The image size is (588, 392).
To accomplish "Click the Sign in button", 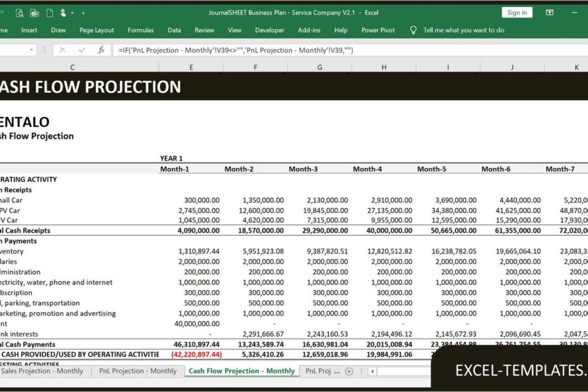I will (x=517, y=12).
